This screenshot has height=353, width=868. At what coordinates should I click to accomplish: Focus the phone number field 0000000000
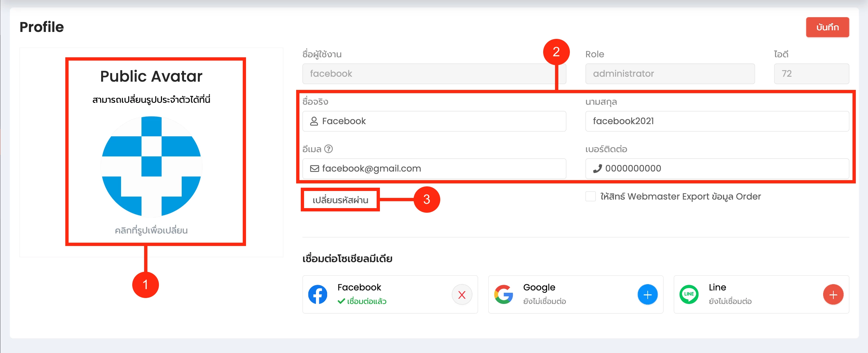click(717, 169)
